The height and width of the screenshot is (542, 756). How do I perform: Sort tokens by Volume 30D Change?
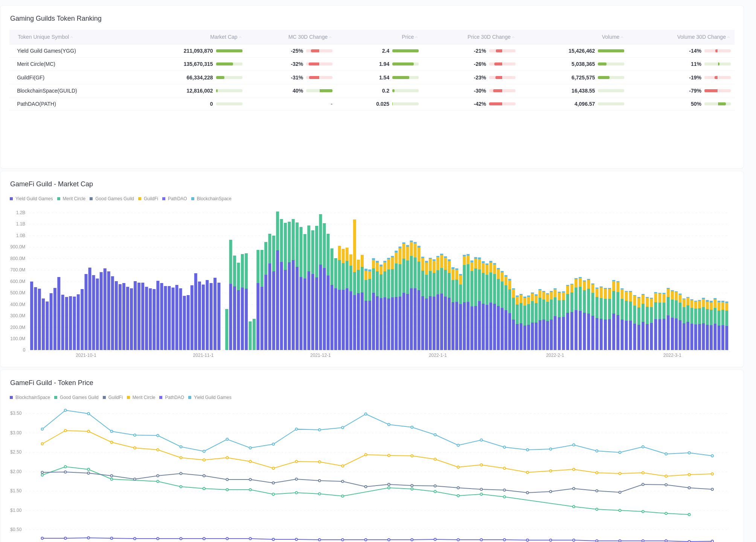(x=700, y=37)
